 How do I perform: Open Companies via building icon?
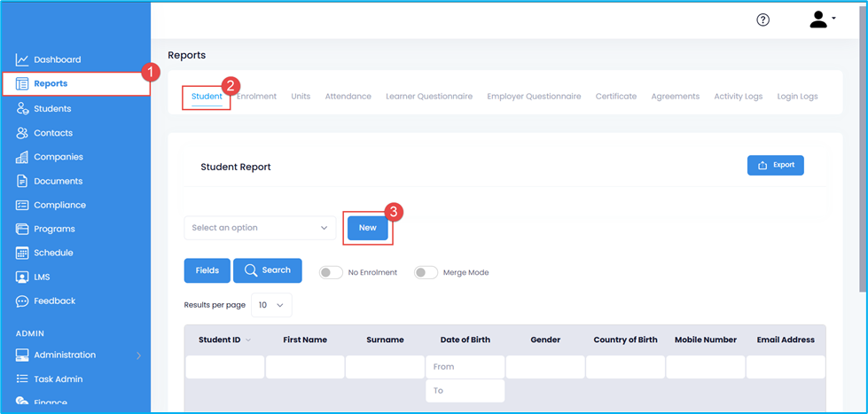[x=22, y=157]
